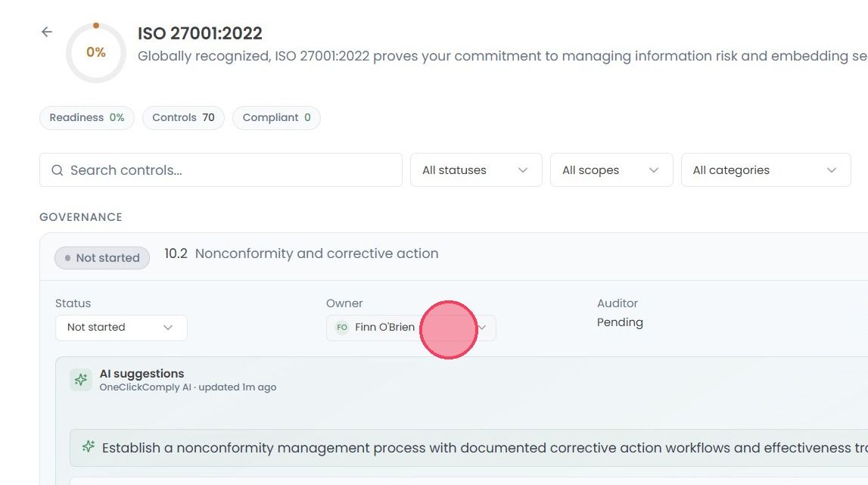Select the nonconformity management process suggestion

(x=468, y=447)
